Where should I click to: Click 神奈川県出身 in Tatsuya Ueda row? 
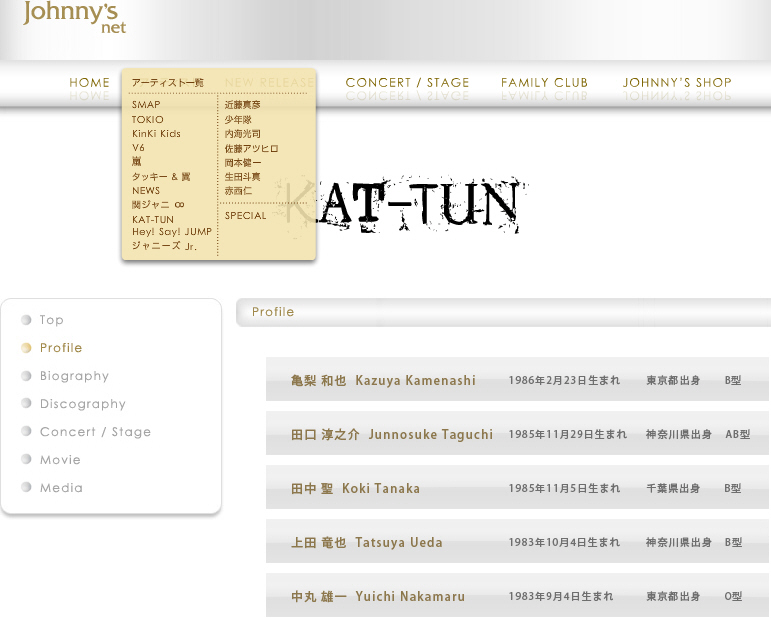coord(679,543)
